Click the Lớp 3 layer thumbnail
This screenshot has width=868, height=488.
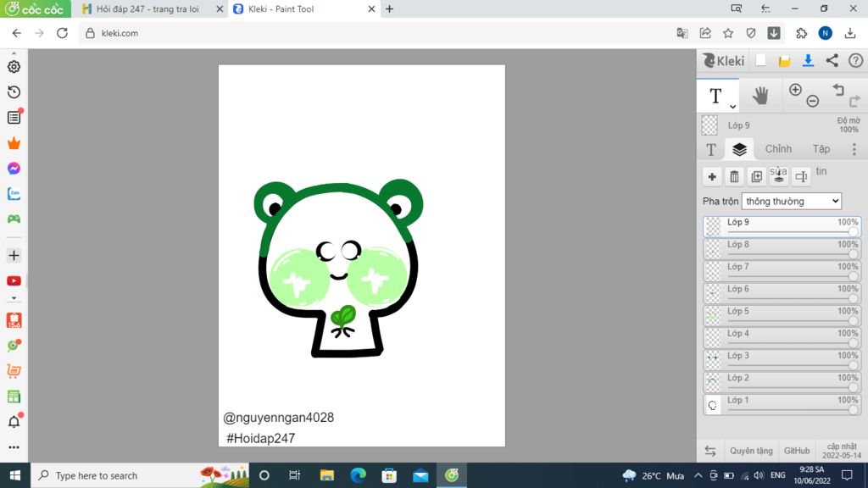coord(712,359)
